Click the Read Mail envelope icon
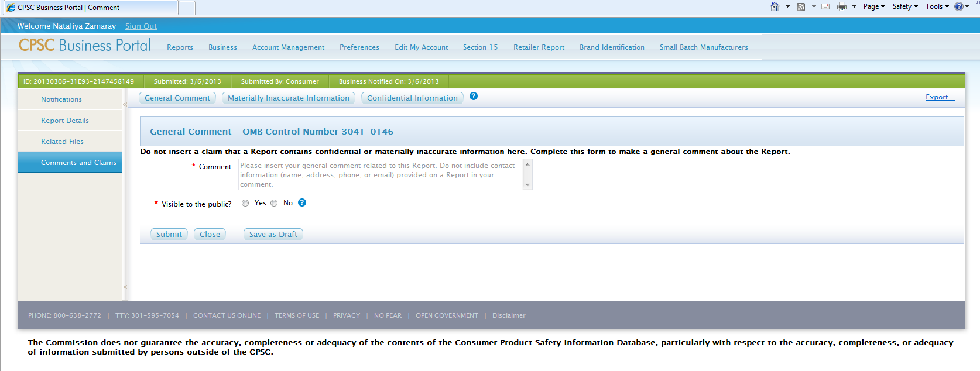This screenshot has height=371, width=980. [x=825, y=6]
